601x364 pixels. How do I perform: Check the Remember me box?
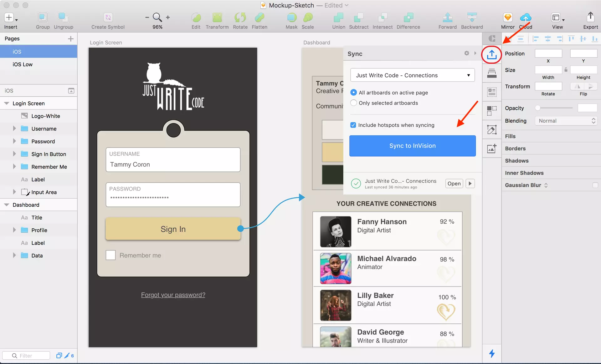(110, 255)
